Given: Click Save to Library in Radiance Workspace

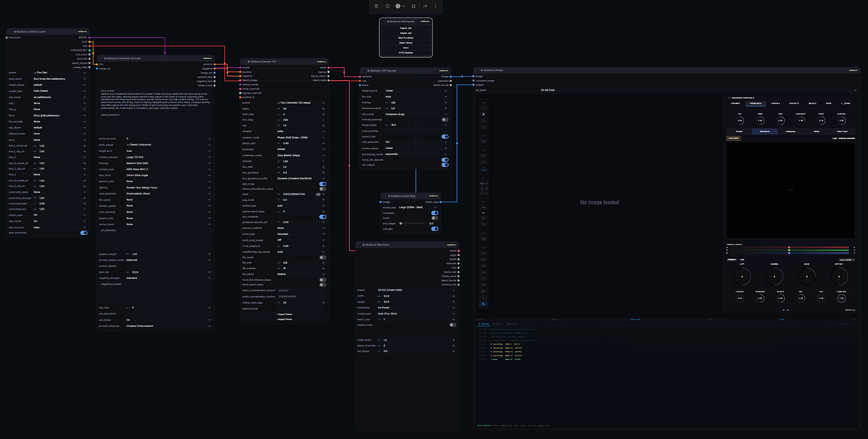Looking at the screenshot, I should click(406, 37).
